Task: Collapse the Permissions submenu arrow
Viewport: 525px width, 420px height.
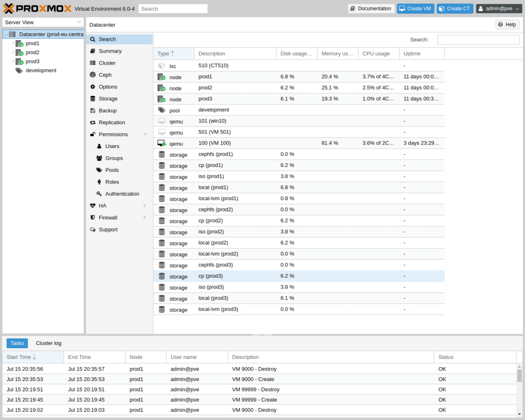Action: pyautogui.click(x=145, y=134)
